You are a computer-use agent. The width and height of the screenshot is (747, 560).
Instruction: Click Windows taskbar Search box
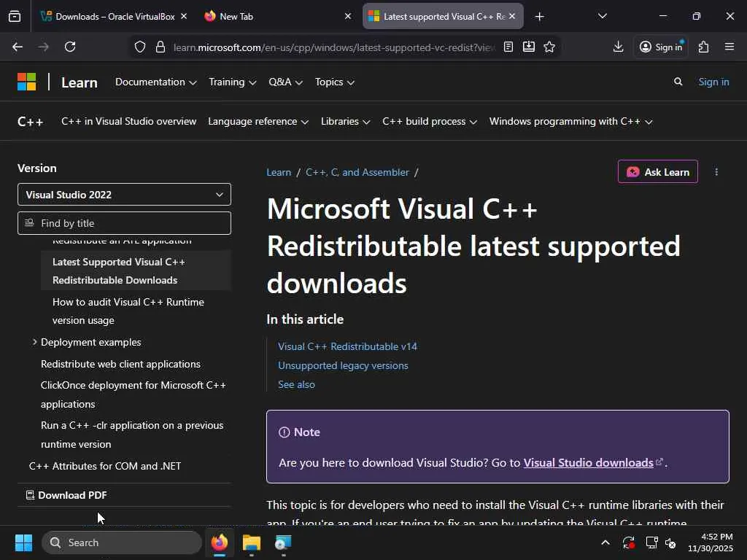(122, 542)
